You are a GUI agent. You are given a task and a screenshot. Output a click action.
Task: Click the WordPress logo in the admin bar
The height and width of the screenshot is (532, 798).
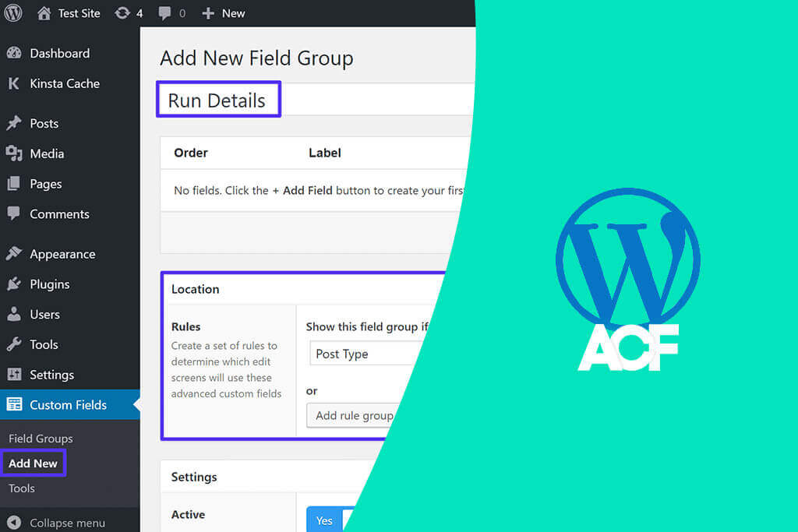12,12
